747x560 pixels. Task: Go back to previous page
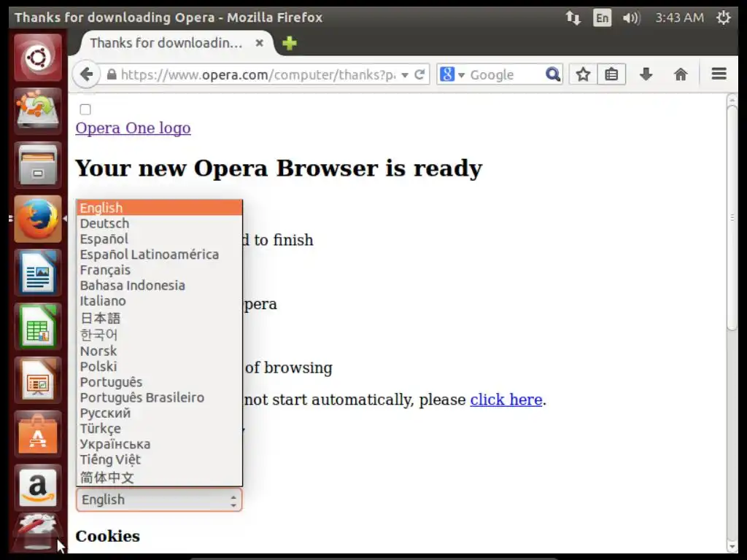coord(86,74)
